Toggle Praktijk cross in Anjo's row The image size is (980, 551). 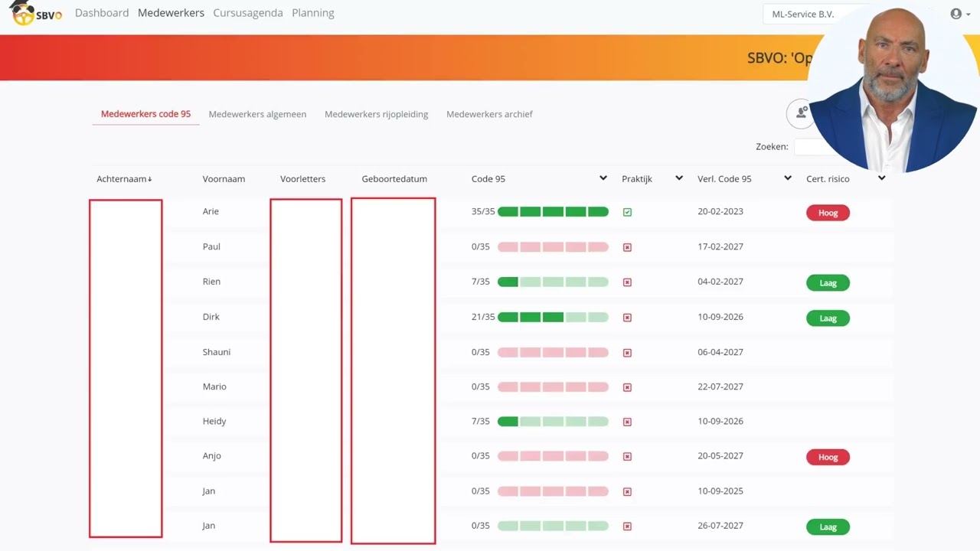627,457
